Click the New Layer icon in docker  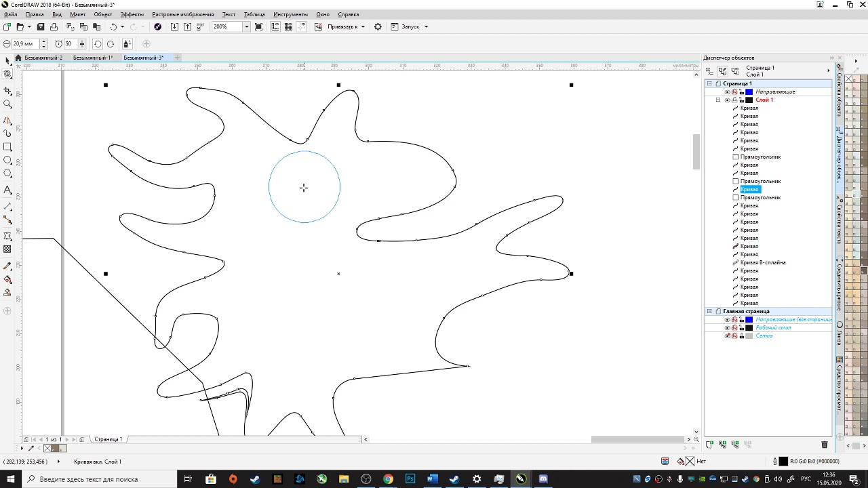(x=709, y=445)
